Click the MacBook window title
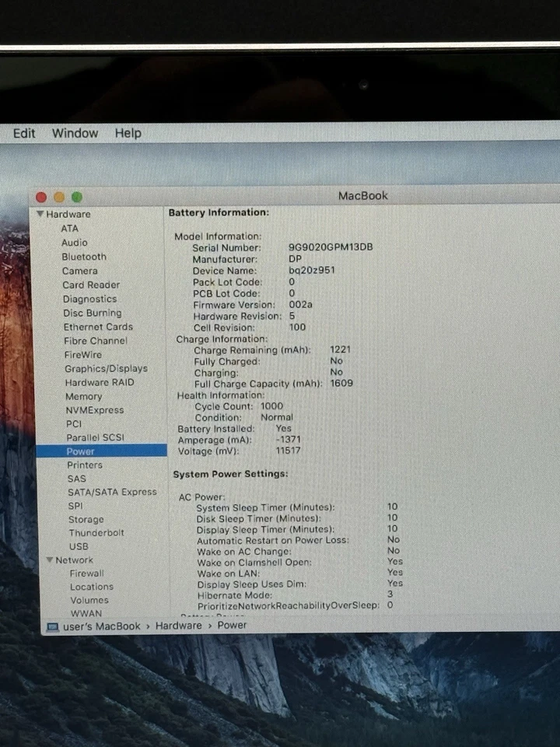 [363, 196]
